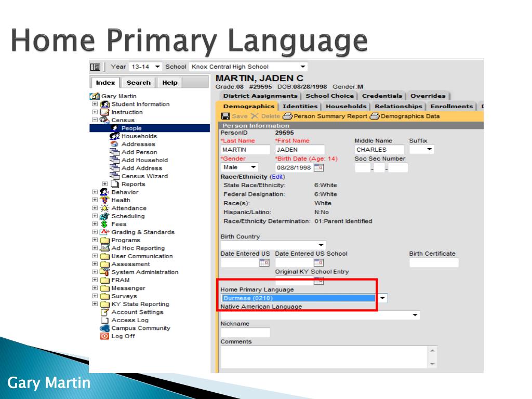Collapse the Census tree node

point(95,120)
